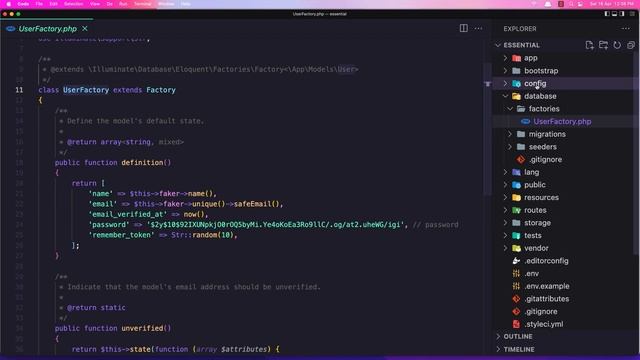Screen dimensions: 640x360
Task: Click the EXPLORER panel title
Action: click(520, 29)
